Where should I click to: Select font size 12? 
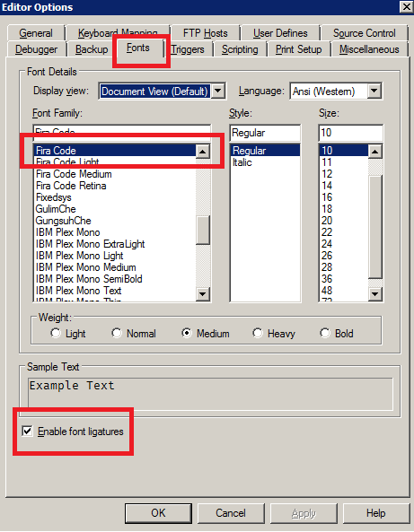coord(344,174)
